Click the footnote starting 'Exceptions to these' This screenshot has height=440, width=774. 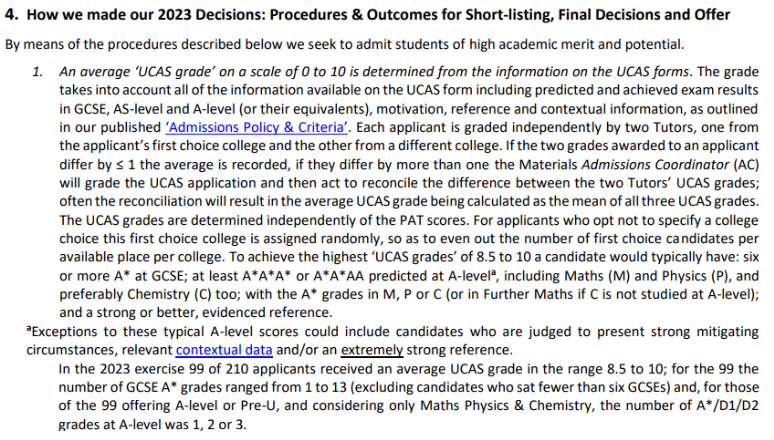coord(392,341)
